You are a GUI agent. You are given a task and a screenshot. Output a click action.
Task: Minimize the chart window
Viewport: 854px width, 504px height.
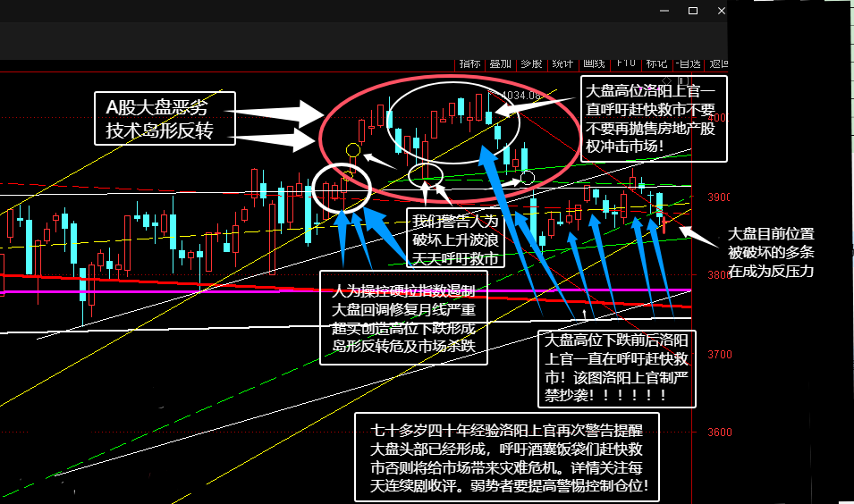[664, 11]
